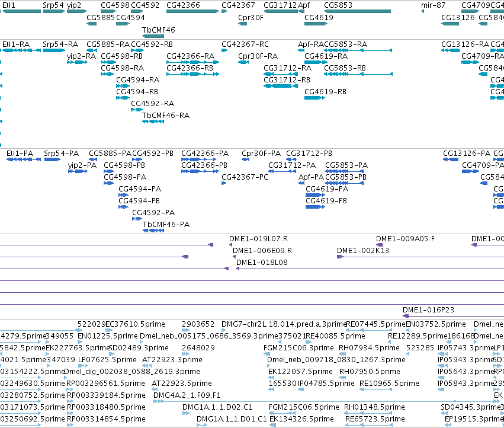Select the CG4594 gene arrow
This screenshot has height=428, width=504.
[123, 24]
